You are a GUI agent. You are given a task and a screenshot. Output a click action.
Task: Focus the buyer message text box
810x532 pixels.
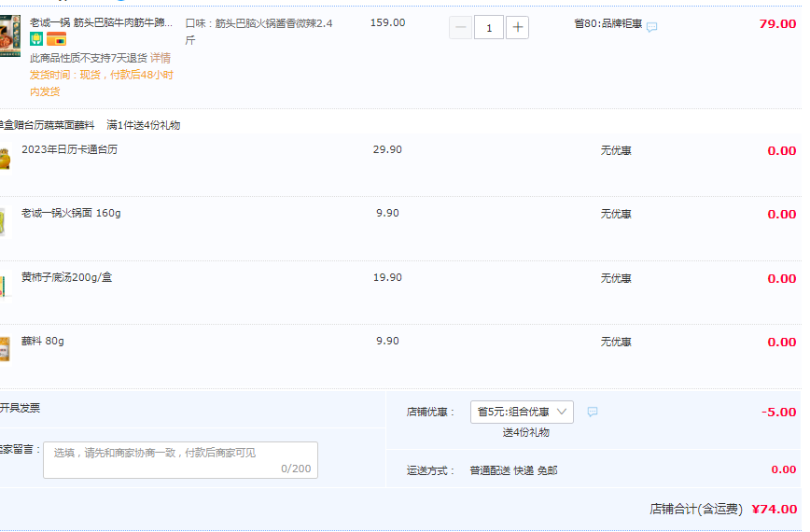pos(180,460)
